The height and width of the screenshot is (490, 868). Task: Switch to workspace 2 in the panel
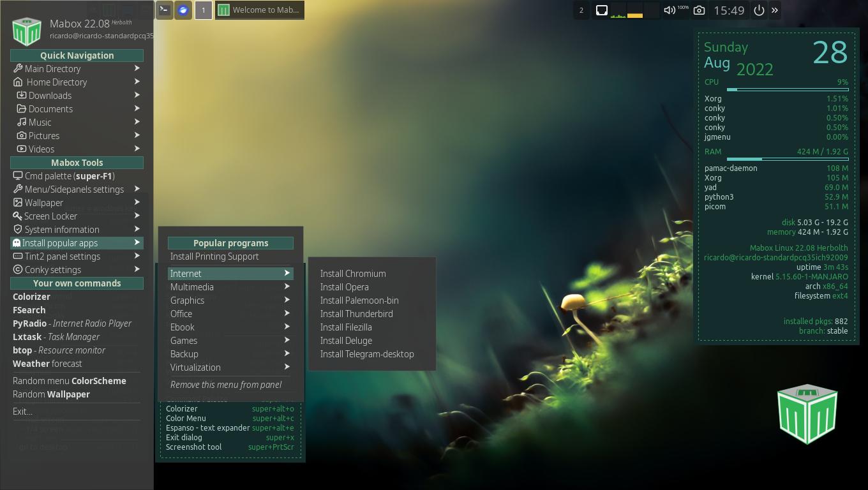pyautogui.click(x=581, y=10)
